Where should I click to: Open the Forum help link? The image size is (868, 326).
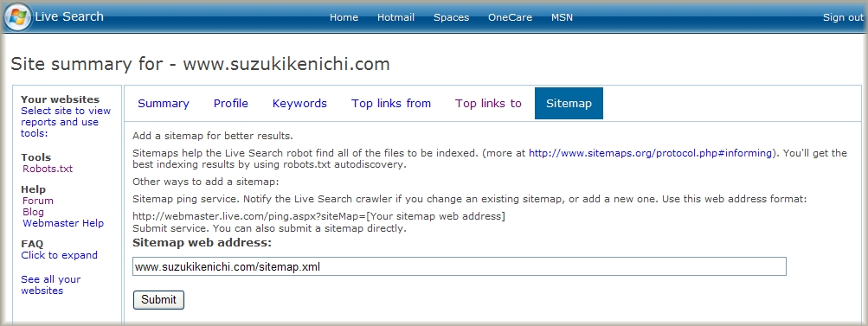37,201
